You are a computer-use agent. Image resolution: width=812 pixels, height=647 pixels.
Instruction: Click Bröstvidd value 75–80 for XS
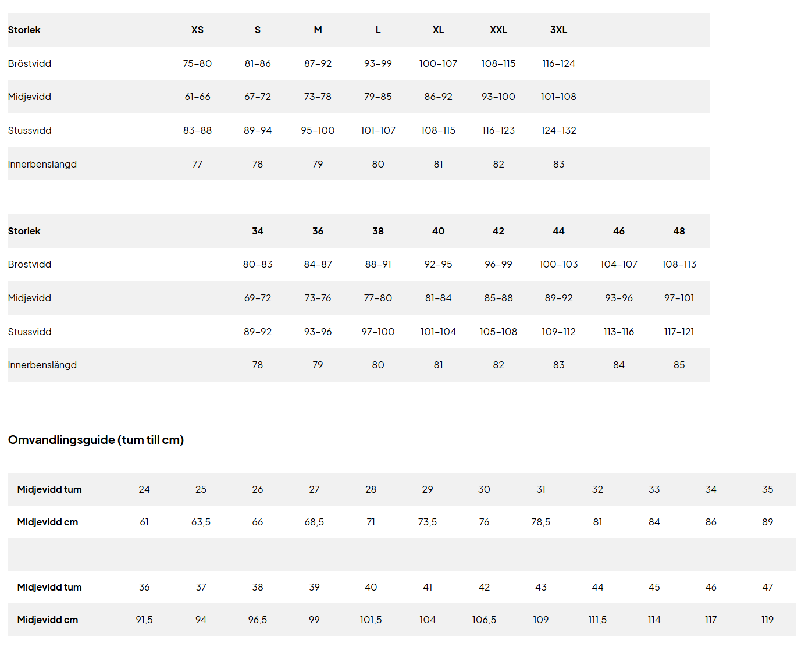pos(197,63)
